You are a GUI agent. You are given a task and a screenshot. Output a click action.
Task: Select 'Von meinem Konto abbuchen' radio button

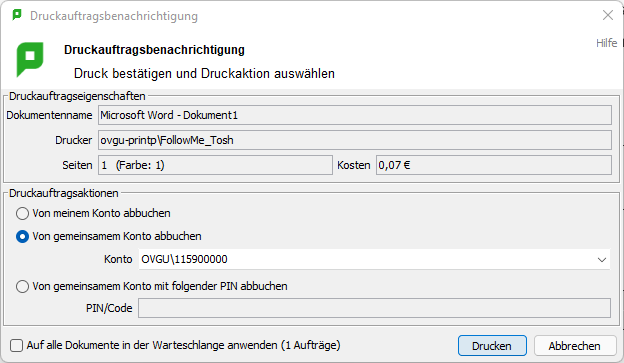[x=22, y=213]
